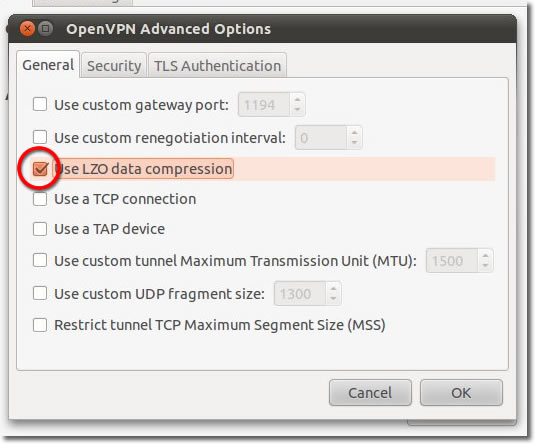Confirm settings with the OK button
Image resolution: width=535 pixels, height=444 pixels.
461,392
